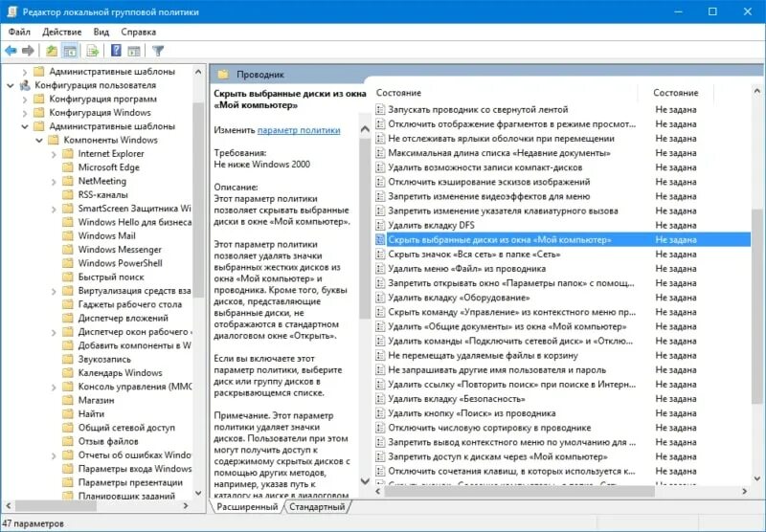Click policy icon of «Удалить вкладку «Оборудование»»

click(x=380, y=298)
